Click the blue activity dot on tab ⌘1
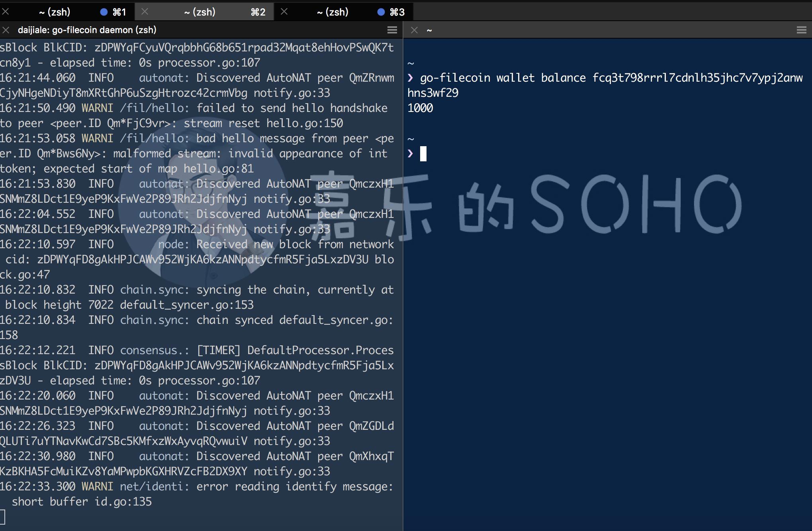 tap(104, 12)
